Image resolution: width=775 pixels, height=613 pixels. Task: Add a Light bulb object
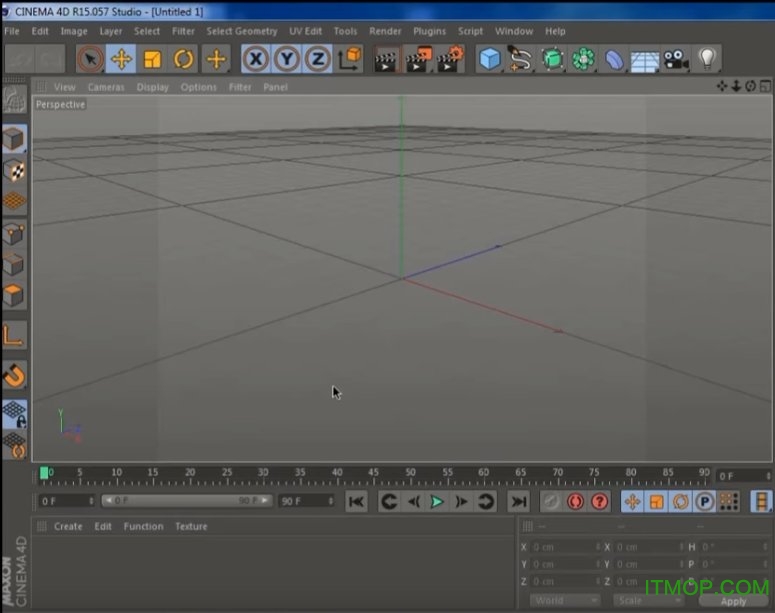707,59
